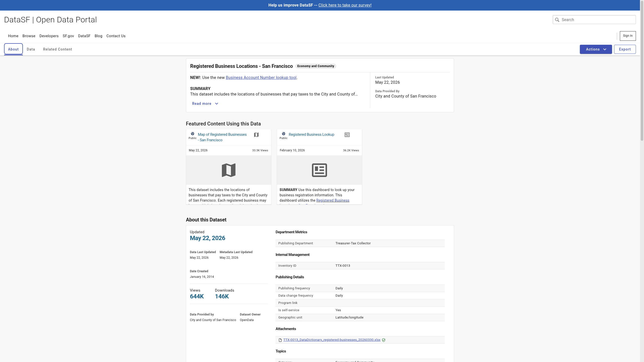644x362 pixels.
Task: Click the 'TTX-0013' inventory ID value
Action: 343,266
